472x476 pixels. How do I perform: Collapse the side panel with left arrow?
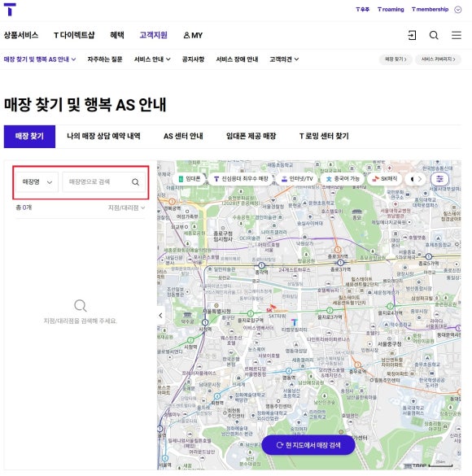tap(161, 316)
